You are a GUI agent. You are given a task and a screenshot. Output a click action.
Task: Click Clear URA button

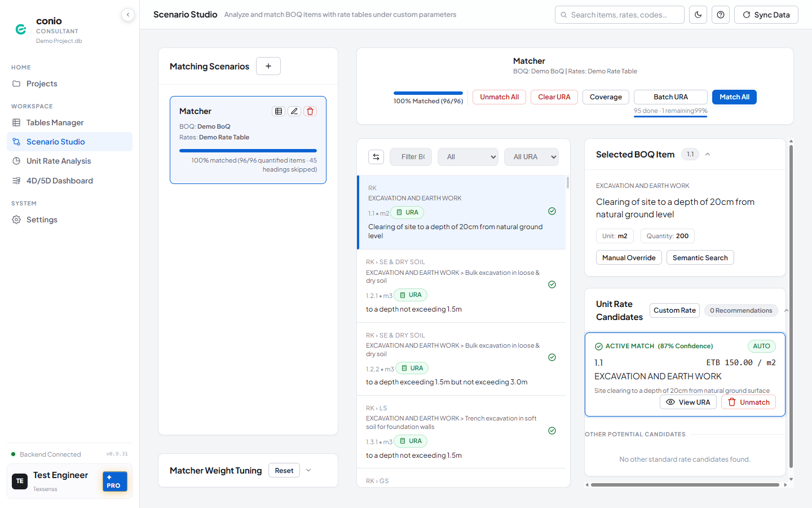coord(554,97)
